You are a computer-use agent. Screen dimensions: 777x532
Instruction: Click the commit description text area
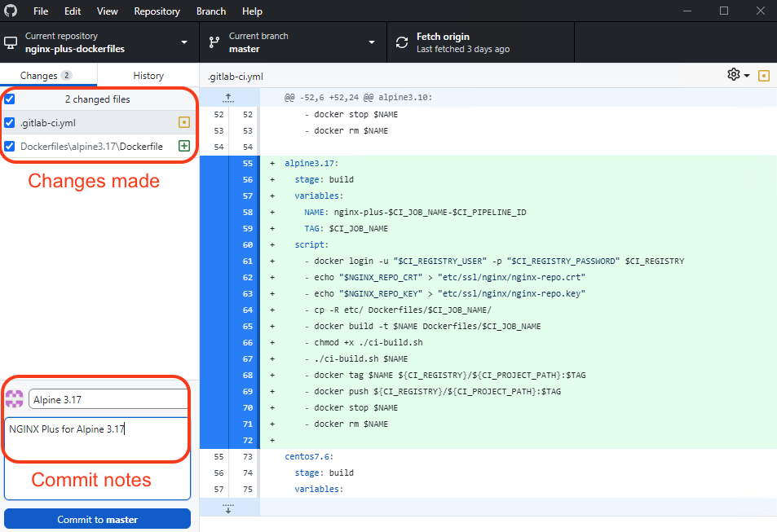[x=97, y=458]
